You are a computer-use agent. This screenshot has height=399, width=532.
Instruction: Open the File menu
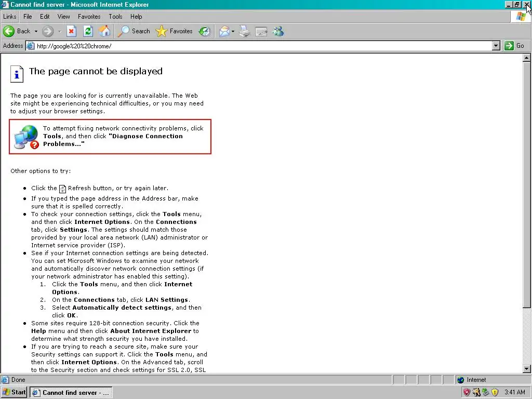[28, 17]
